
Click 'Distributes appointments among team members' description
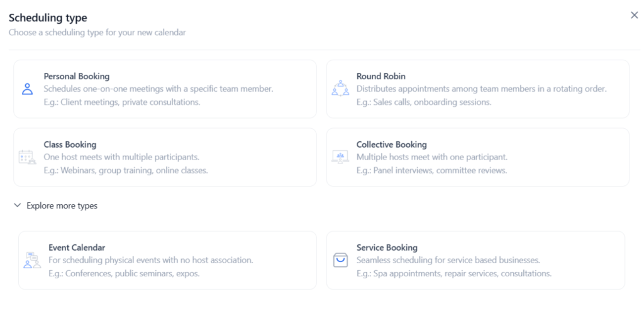(x=481, y=89)
